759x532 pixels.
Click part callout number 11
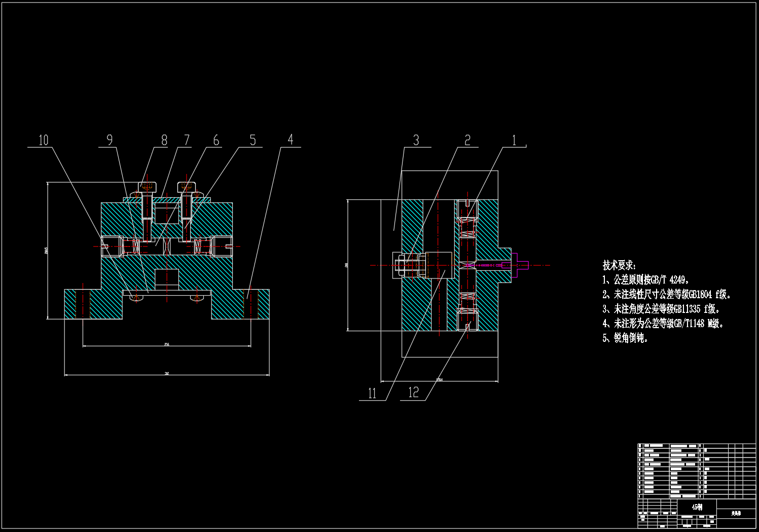(373, 393)
